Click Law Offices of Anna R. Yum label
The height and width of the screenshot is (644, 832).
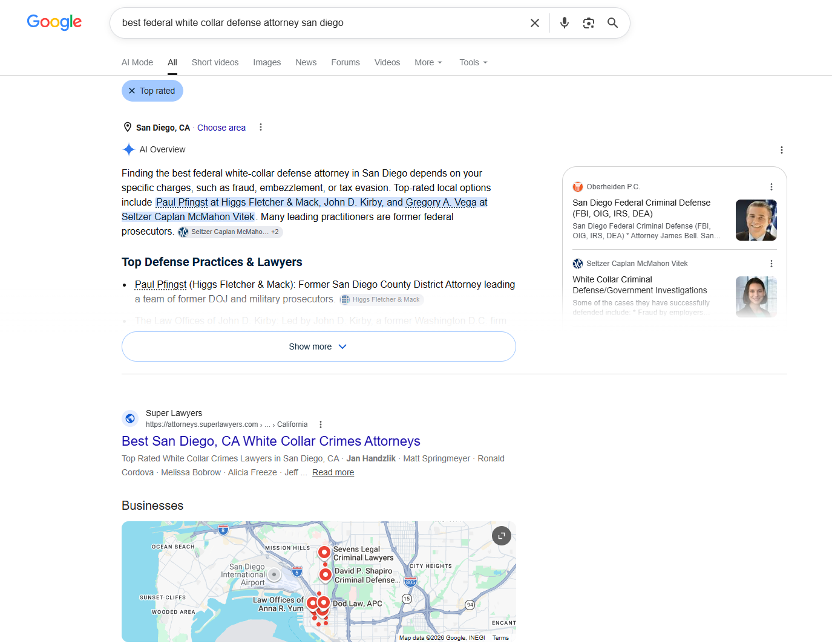278,604
